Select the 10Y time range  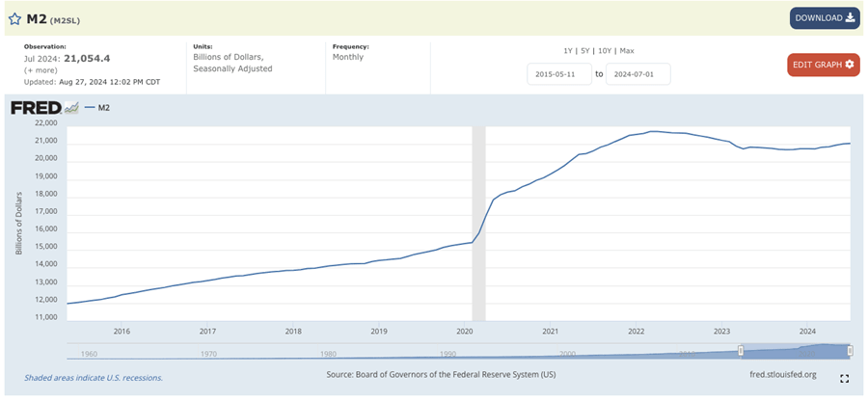603,50
